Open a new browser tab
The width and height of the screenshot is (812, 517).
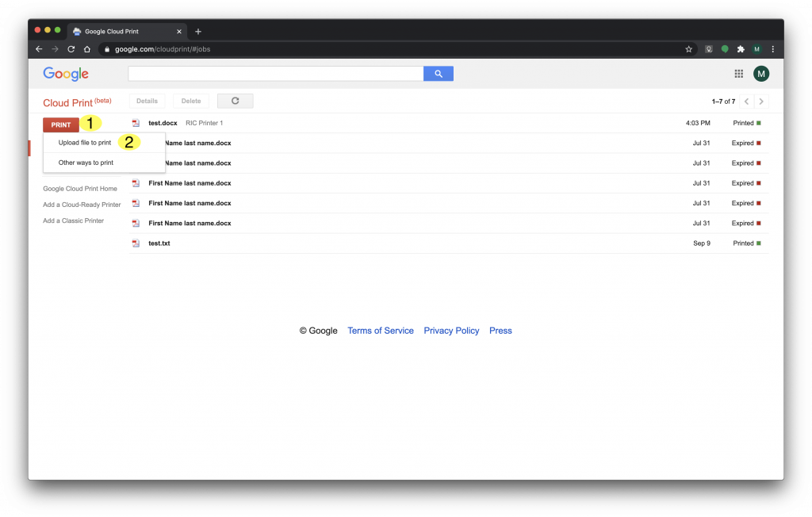click(x=197, y=32)
